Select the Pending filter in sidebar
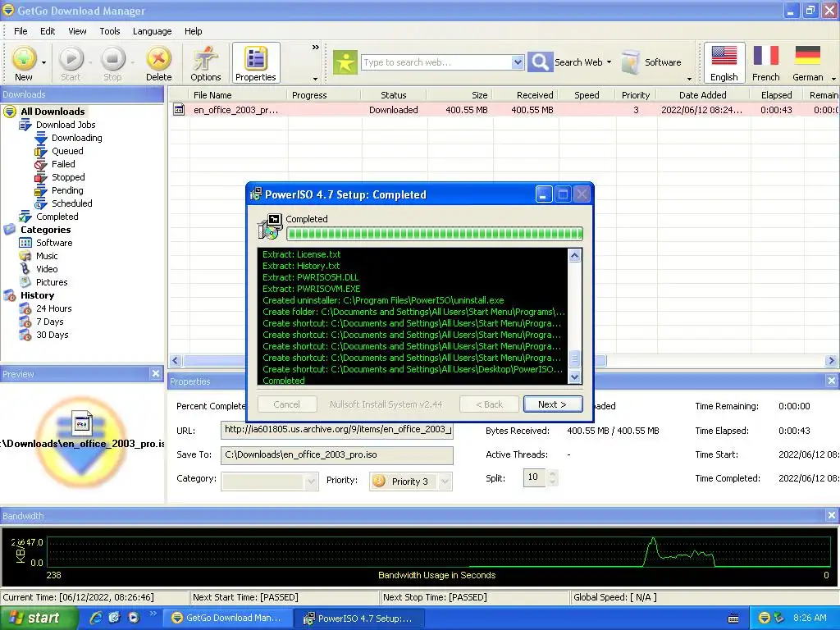The height and width of the screenshot is (630, 840). (67, 190)
